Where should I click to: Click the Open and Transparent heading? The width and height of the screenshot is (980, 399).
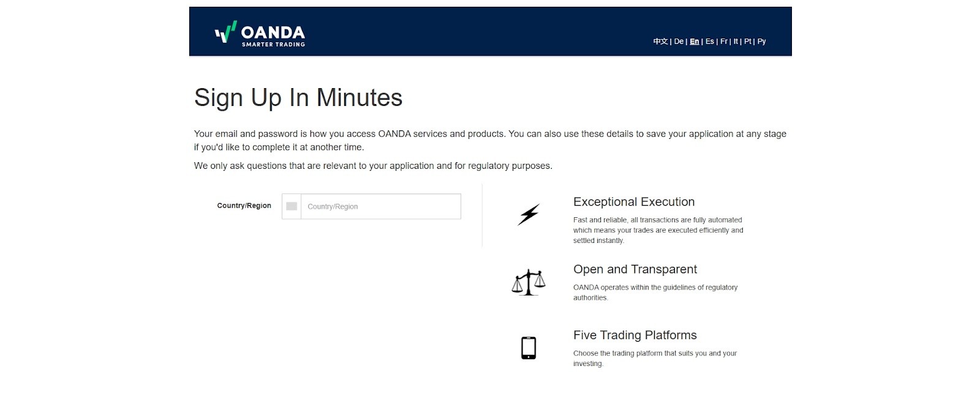coord(635,269)
